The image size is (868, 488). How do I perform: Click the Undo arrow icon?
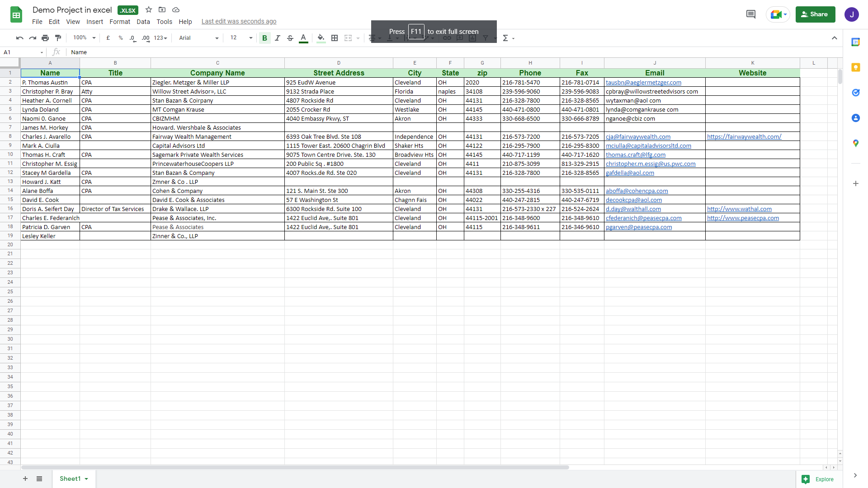click(19, 38)
